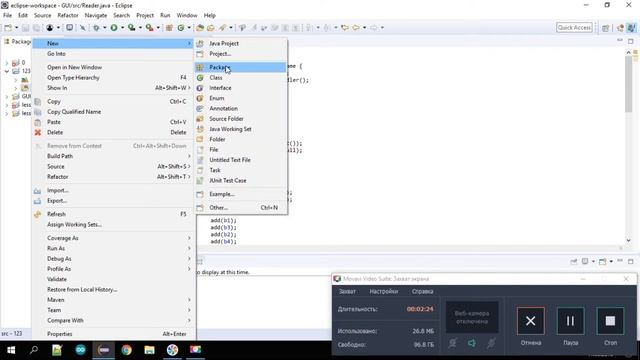Screen dimensions: 640x360
Task: Expand the Debug As submenu
Action: [113, 258]
